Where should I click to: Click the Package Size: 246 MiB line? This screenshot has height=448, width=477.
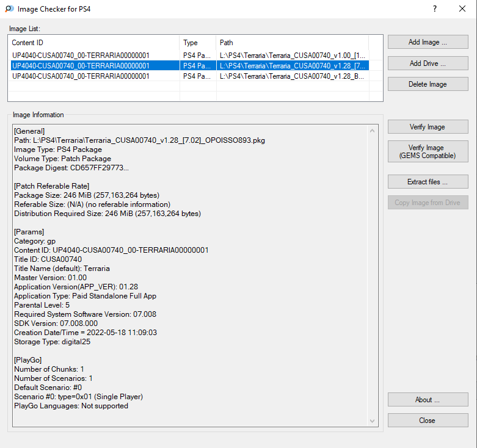pyautogui.click(x=87, y=195)
